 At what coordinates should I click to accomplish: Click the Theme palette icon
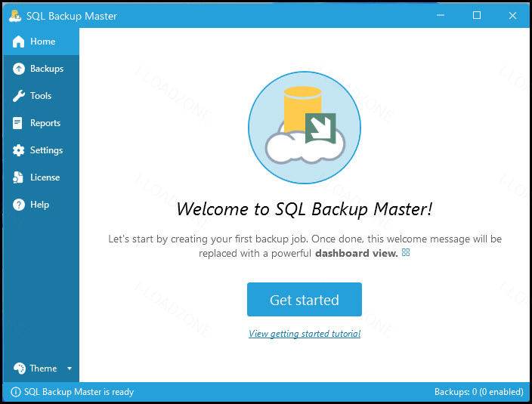pos(20,369)
